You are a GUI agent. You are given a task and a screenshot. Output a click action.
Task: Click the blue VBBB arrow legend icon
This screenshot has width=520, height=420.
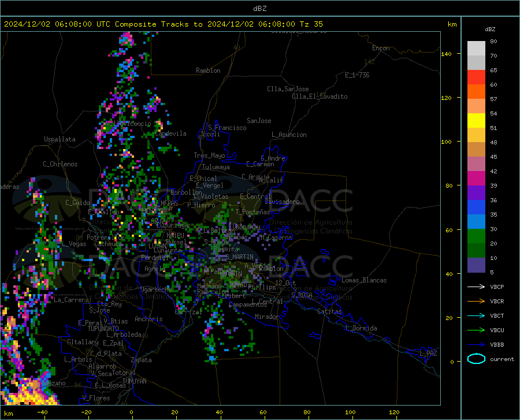[476, 345]
